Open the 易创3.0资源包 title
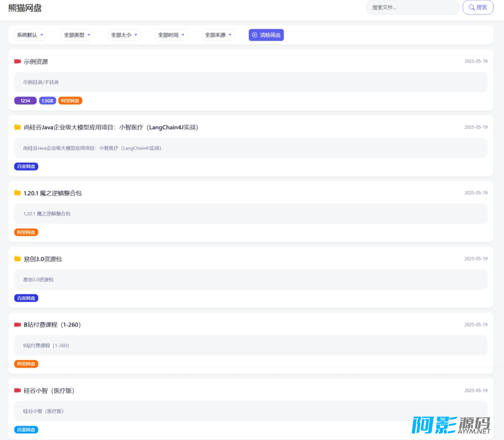 point(43,259)
